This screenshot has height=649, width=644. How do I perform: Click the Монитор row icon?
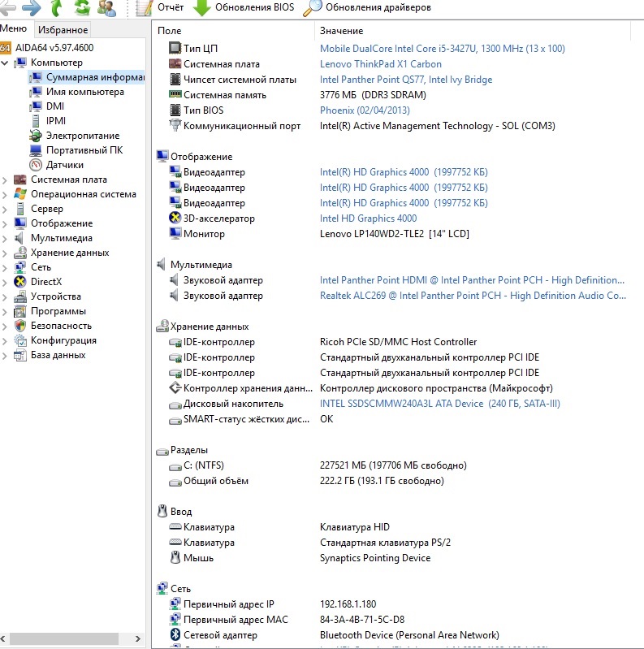(x=175, y=233)
